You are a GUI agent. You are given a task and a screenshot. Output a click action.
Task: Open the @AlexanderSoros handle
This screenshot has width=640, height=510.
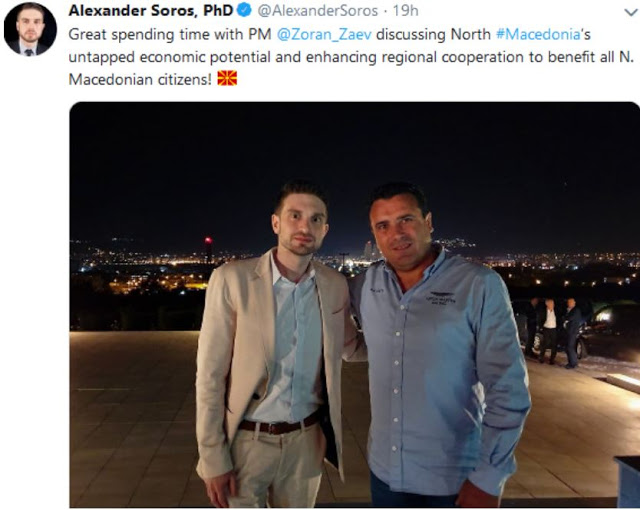(x=318, y=11)
